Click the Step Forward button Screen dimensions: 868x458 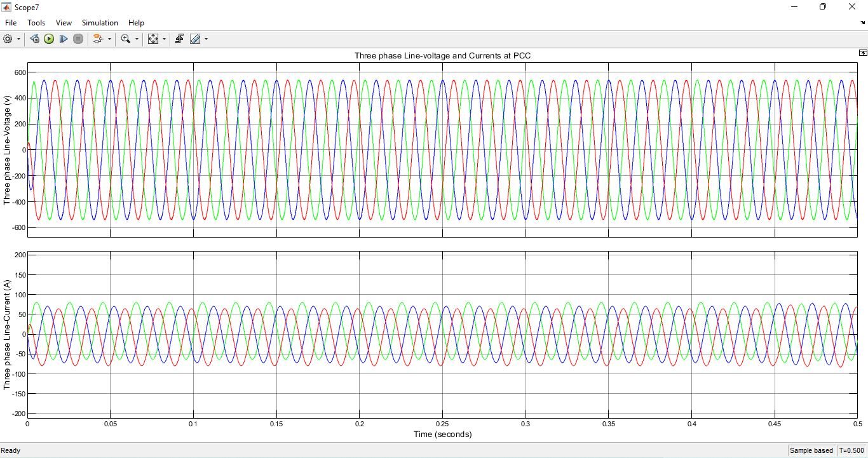pos(64,39)
